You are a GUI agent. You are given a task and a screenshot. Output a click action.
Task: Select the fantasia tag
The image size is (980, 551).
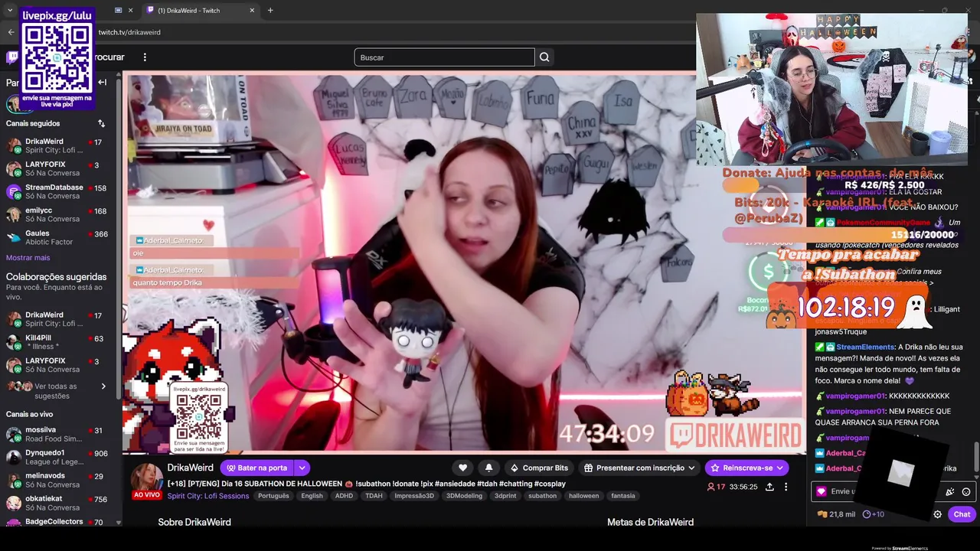tap(623, 496)
